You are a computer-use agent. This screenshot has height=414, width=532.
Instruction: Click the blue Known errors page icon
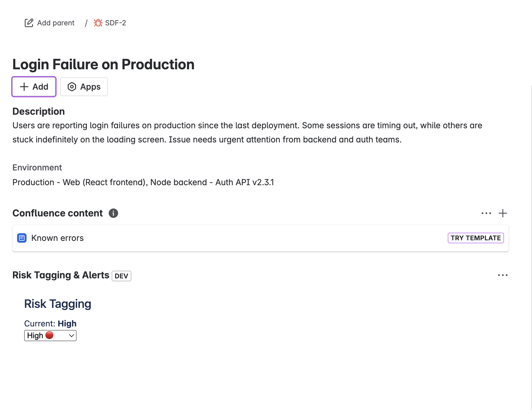22,238
